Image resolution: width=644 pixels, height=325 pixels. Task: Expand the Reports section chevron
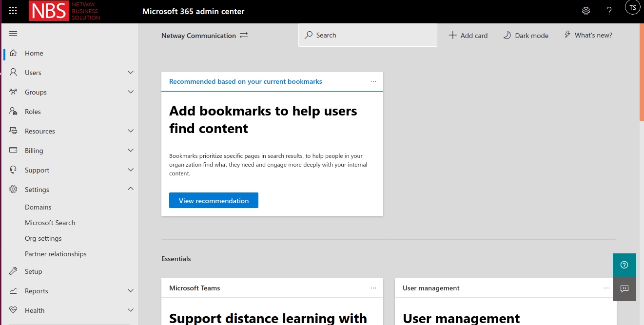[130, 291]
